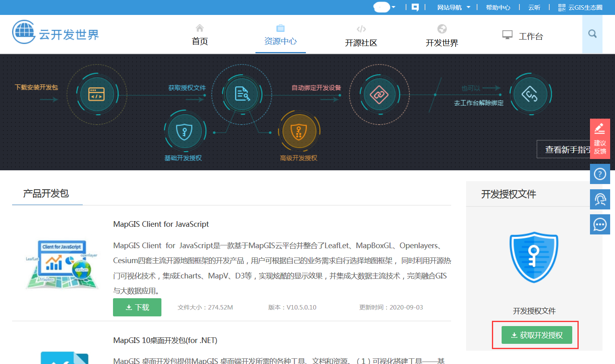Click the 基础开发授权 shield icon
The image size is (615, 364).
coord(184,132)
